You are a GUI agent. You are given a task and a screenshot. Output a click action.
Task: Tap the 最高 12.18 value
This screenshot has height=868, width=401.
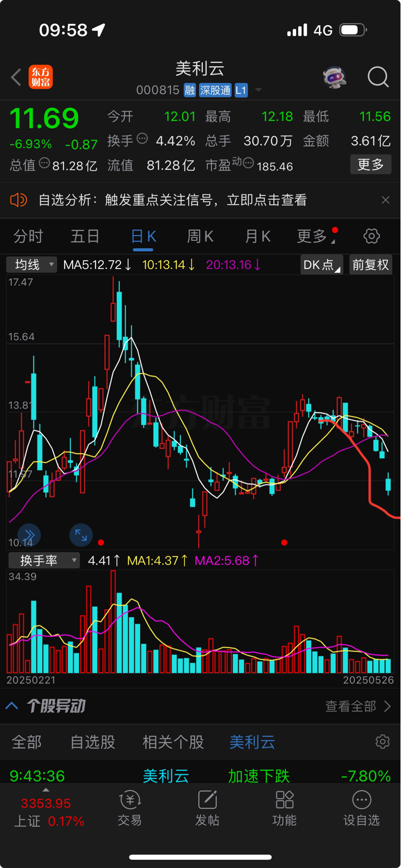[277, 116]
